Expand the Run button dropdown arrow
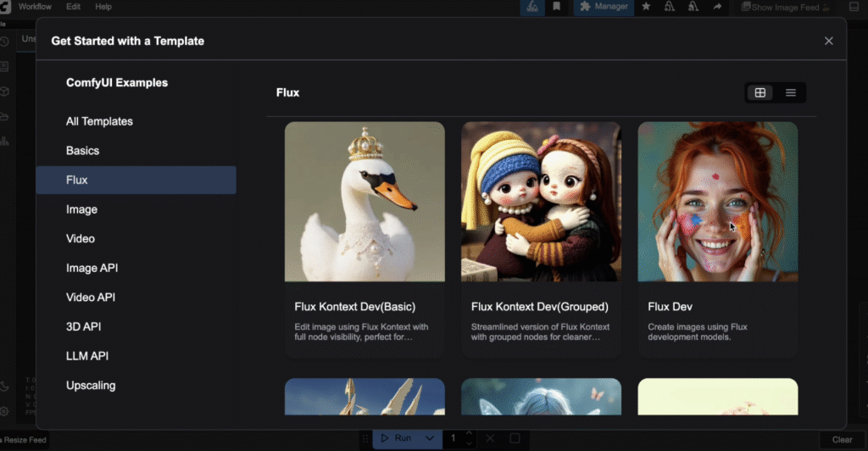The width and height of the screenshot is (868, 451). (x=430, y=438)
